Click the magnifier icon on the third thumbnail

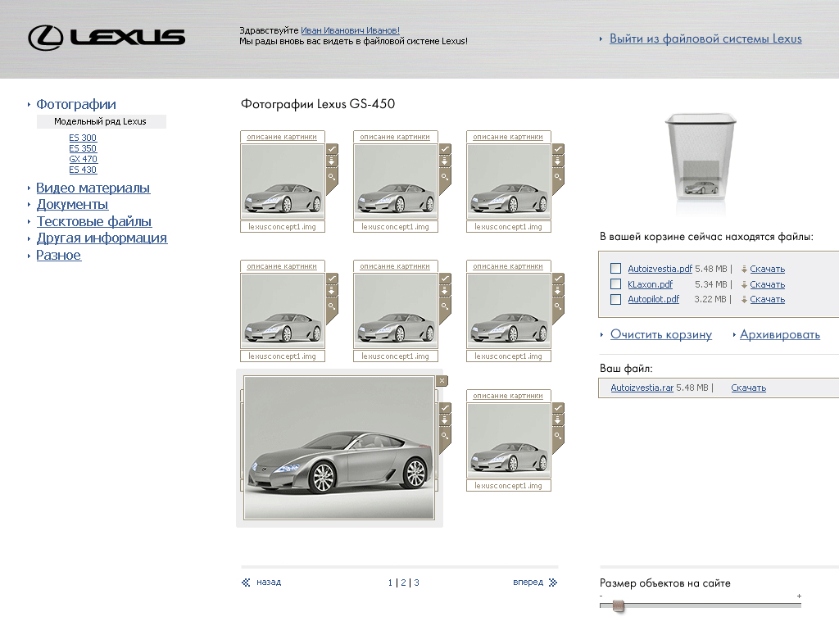point(558,176)
